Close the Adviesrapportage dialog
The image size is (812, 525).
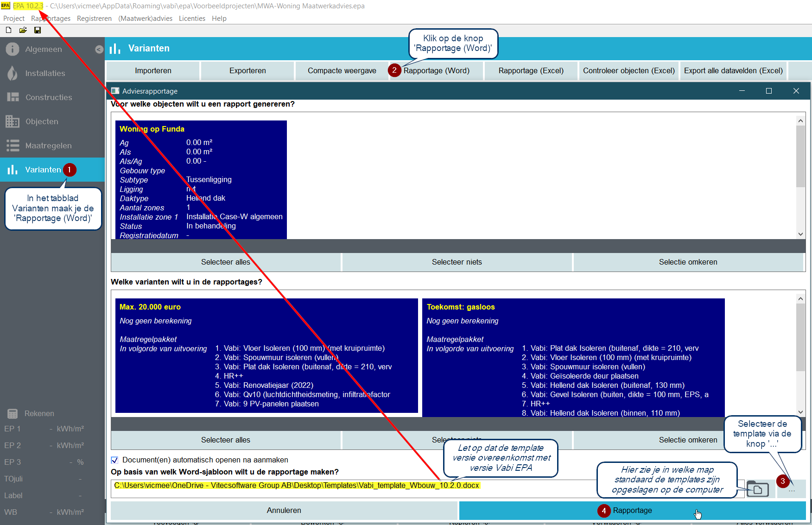pos(796,91)
